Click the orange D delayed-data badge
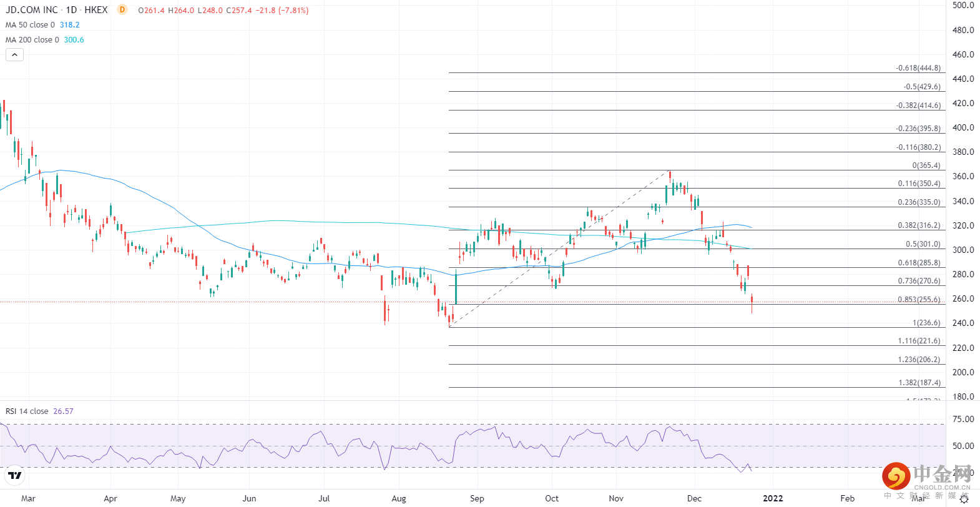980x507 pixels. click(x=122, y=9)
